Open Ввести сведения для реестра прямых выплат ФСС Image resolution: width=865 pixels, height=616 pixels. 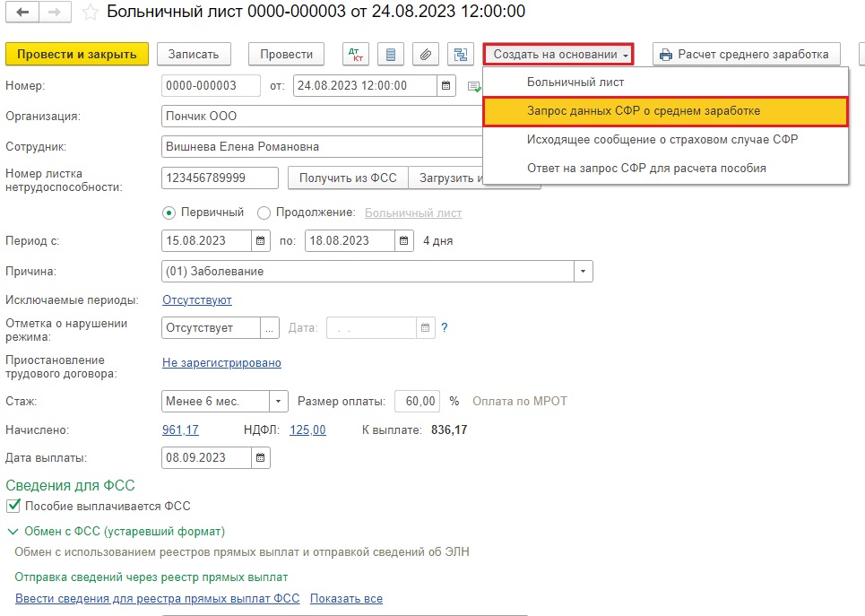(x=157, y=599)
